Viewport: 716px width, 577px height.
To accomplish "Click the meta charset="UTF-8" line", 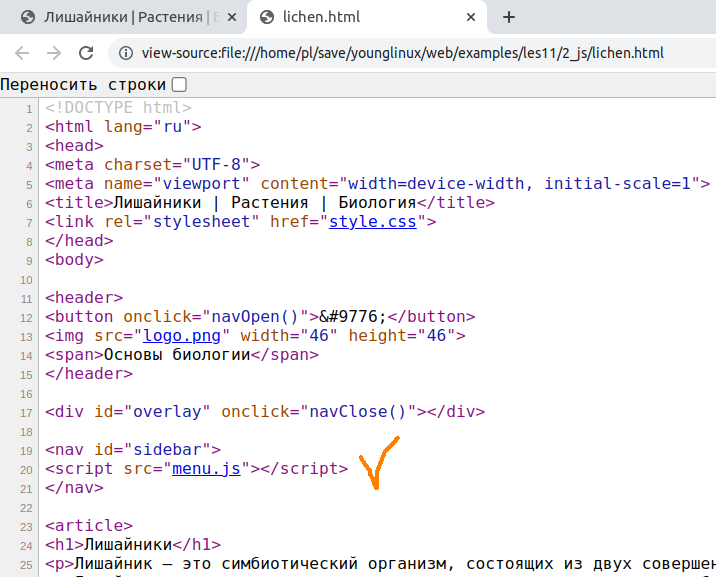I will (x=153, y=165).
